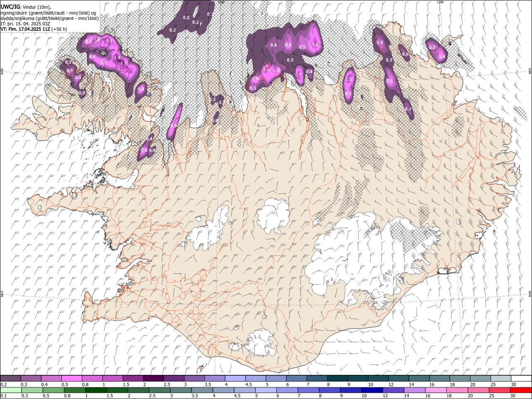This screenshot has width=532, height=399.
Task: Select the deep navy blue rain swatch at 10
Action: click(372, 390)
